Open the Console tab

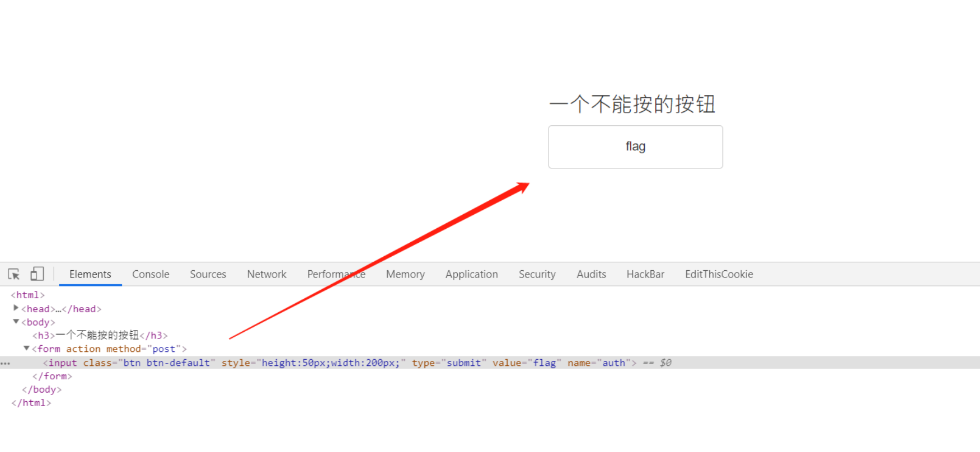[151, 274]
